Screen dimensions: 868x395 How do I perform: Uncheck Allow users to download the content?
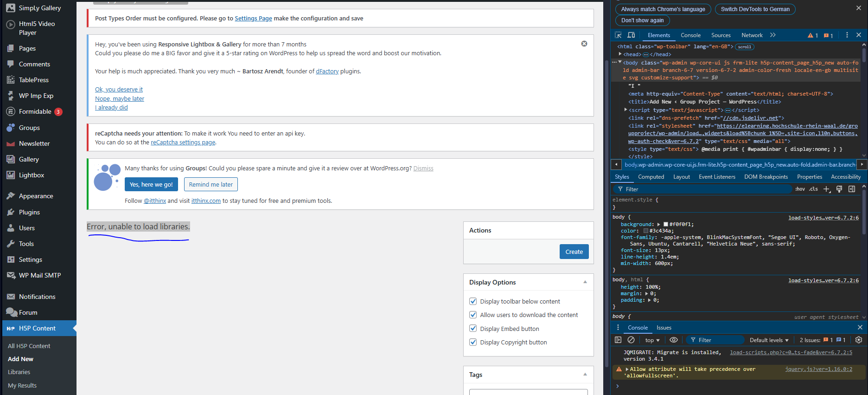coord(473,315)
